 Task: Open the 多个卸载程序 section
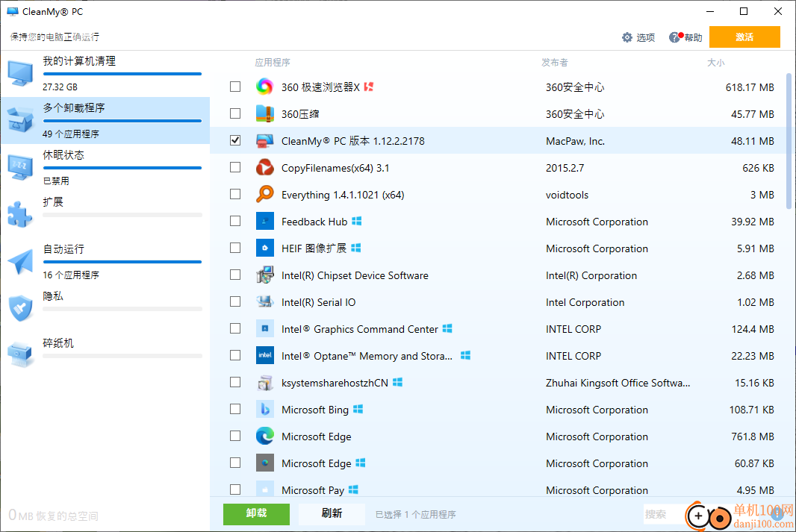(105, 121)
